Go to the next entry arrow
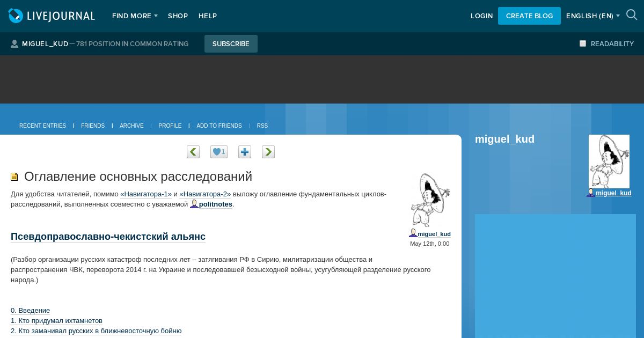Image resolution: width=644 pixels, height=338 pixels. click(x=268, y=152)
